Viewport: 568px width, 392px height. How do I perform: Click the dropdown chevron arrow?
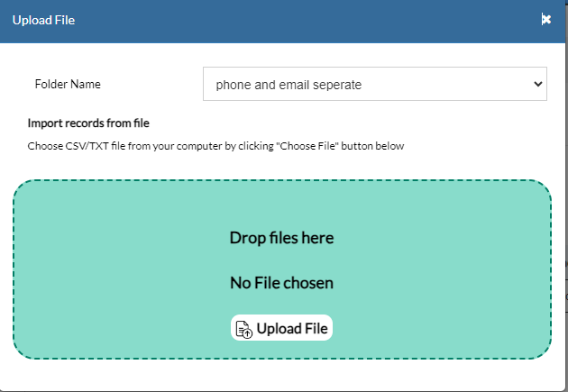(x=538, y=84)
